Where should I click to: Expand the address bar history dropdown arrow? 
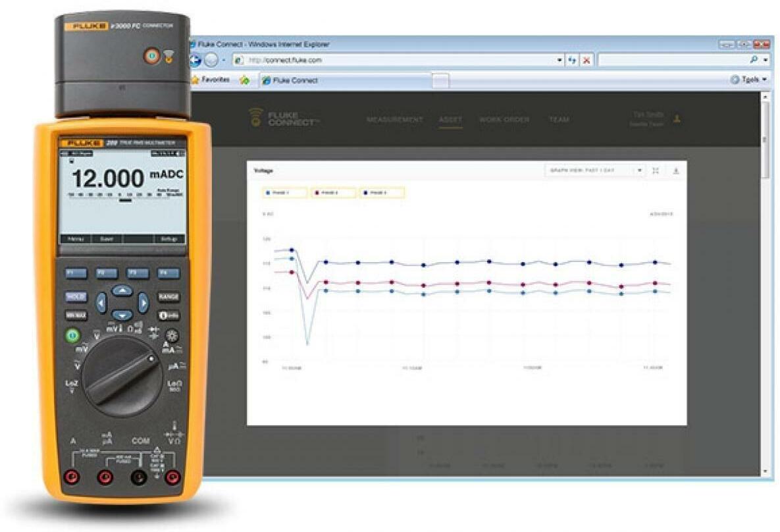pyautogui.click(x=560, y=60)
